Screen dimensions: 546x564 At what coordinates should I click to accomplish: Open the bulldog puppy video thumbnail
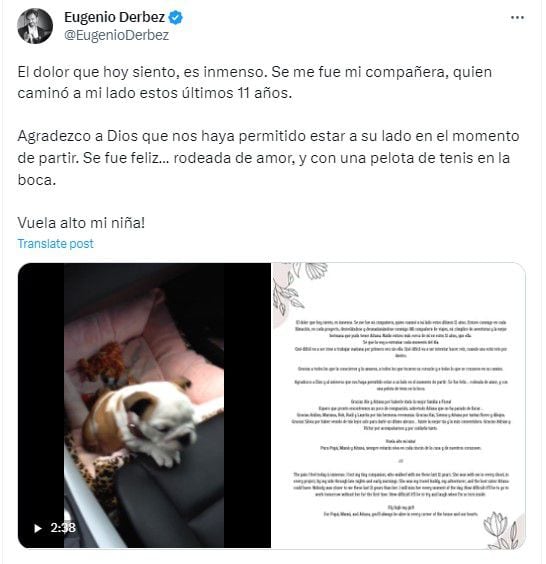(144, 405)
